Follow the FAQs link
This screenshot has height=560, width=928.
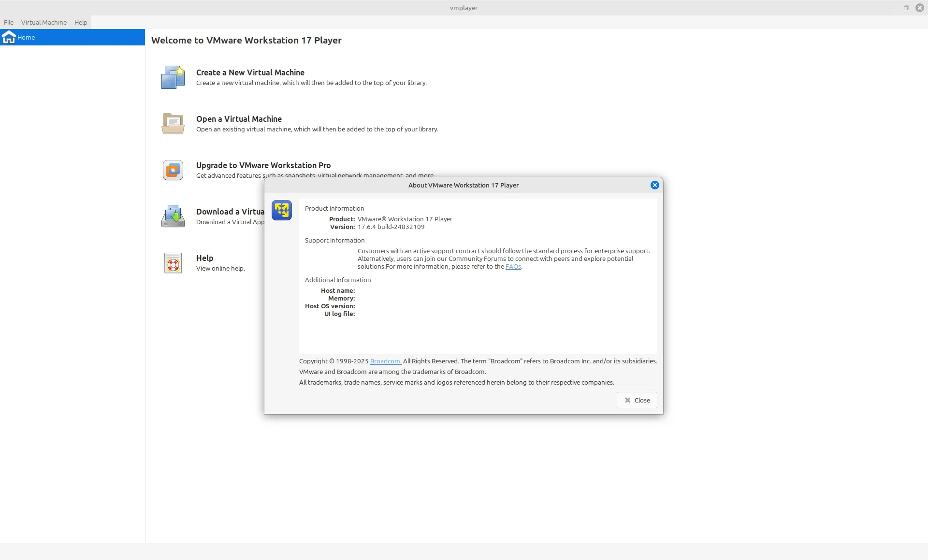click(x=513, y=267)
